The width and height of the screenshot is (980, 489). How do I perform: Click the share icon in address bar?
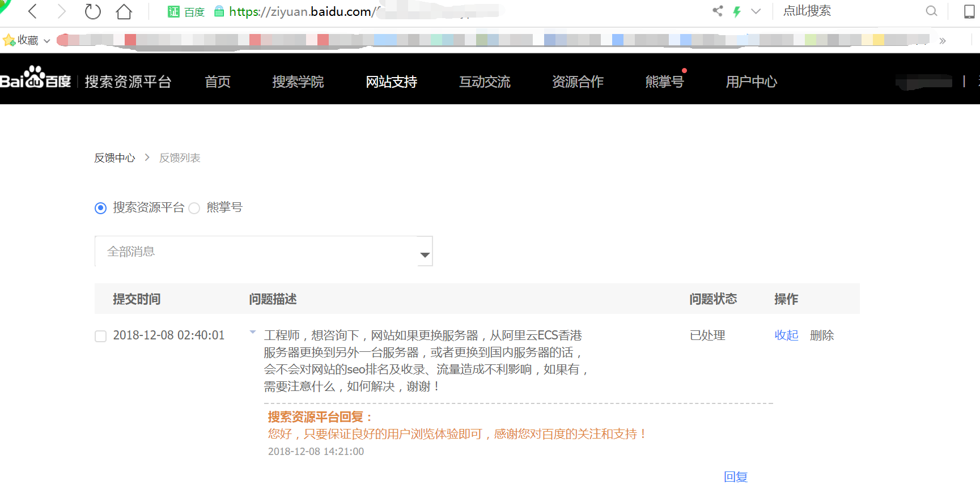click(718, 11)
